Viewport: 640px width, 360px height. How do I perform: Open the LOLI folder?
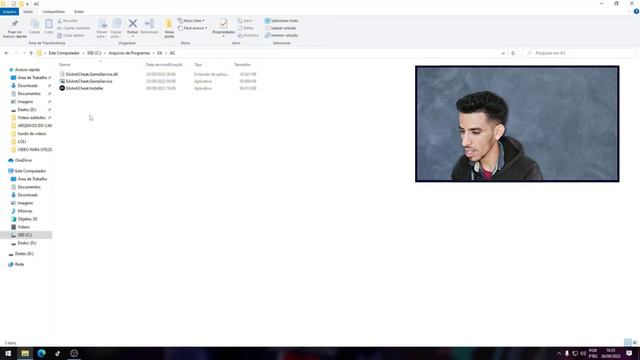22,142
